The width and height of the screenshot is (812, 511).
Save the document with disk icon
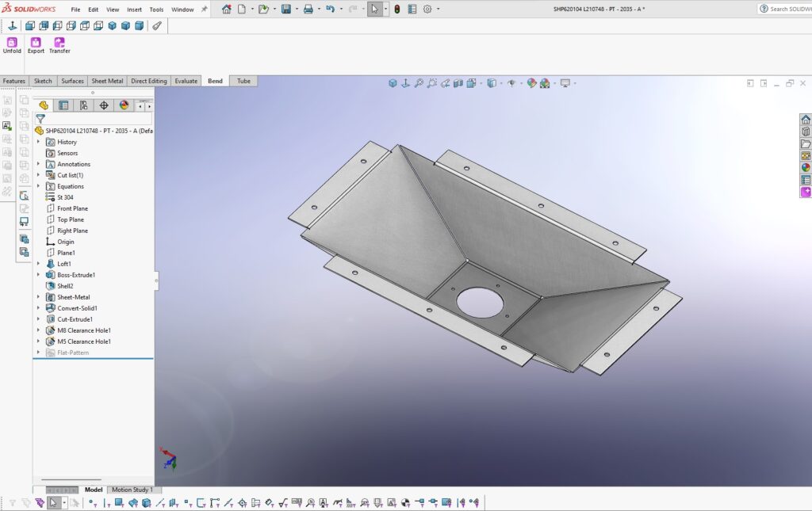(285, 10)
